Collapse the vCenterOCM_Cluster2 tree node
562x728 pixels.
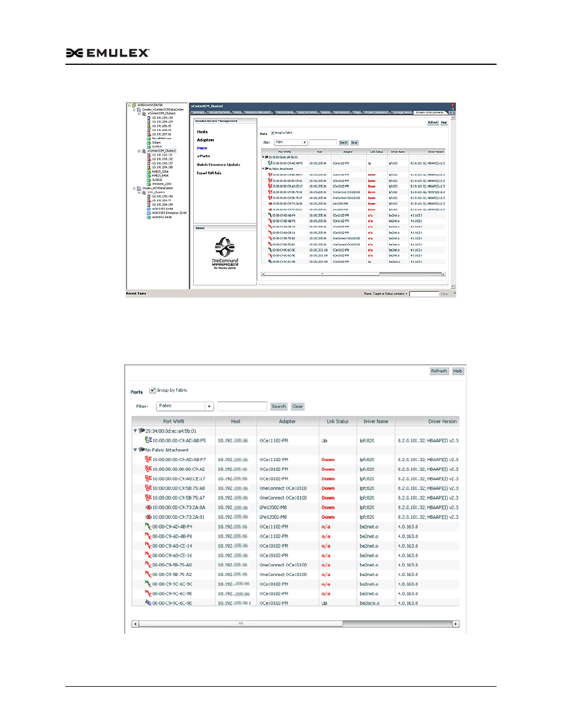(139, 151)
